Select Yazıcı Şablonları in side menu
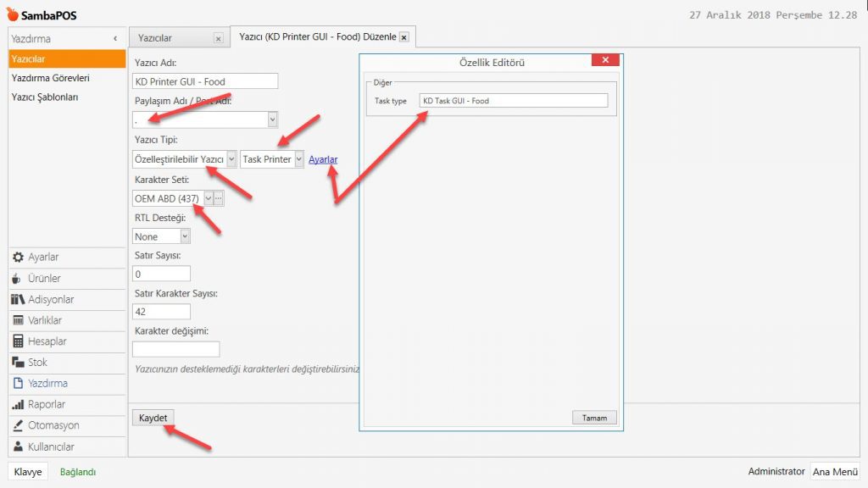 [45, 97]
